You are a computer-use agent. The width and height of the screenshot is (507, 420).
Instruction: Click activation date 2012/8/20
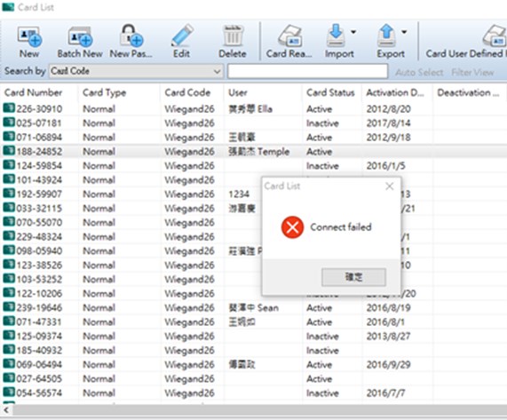click(389, 109)
